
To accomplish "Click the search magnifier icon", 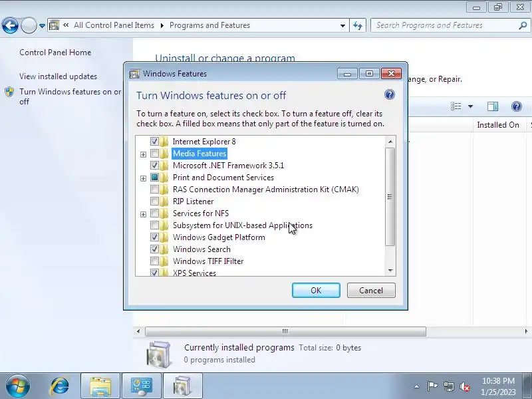I will 523,25.
